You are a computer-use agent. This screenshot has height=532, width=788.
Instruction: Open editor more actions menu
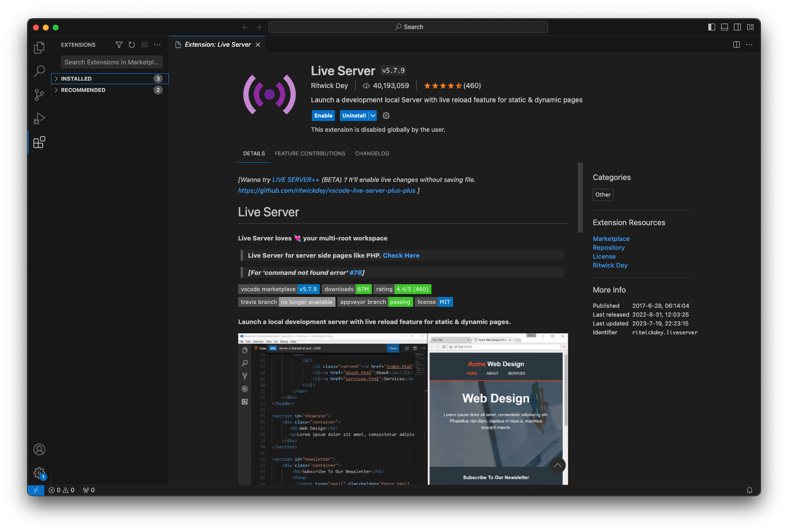point(749,45)
